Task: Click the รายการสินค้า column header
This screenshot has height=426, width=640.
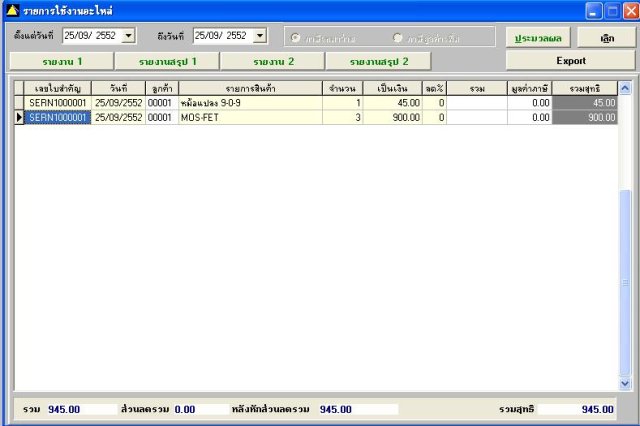Action: point(250,88)
